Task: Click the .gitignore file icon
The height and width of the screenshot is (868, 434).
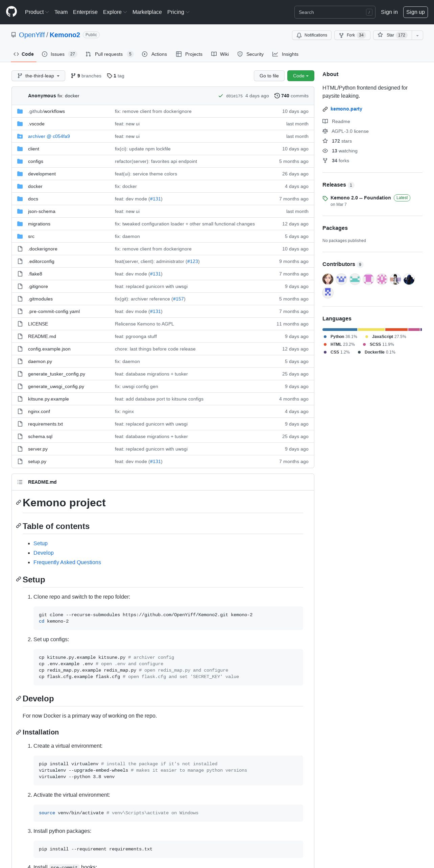Action: [x=20, y=286]
